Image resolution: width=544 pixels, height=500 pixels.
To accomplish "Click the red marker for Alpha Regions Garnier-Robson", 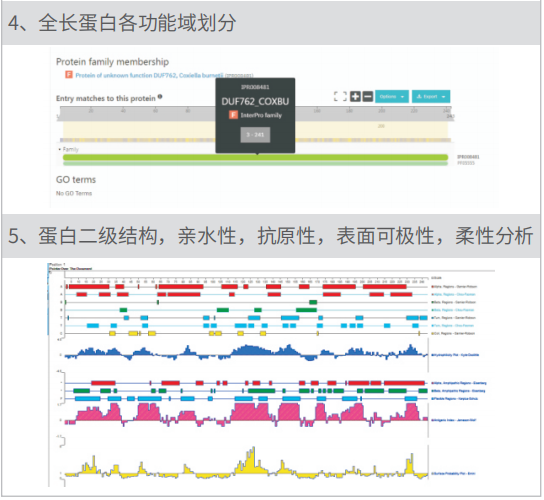I will (433, 287).
